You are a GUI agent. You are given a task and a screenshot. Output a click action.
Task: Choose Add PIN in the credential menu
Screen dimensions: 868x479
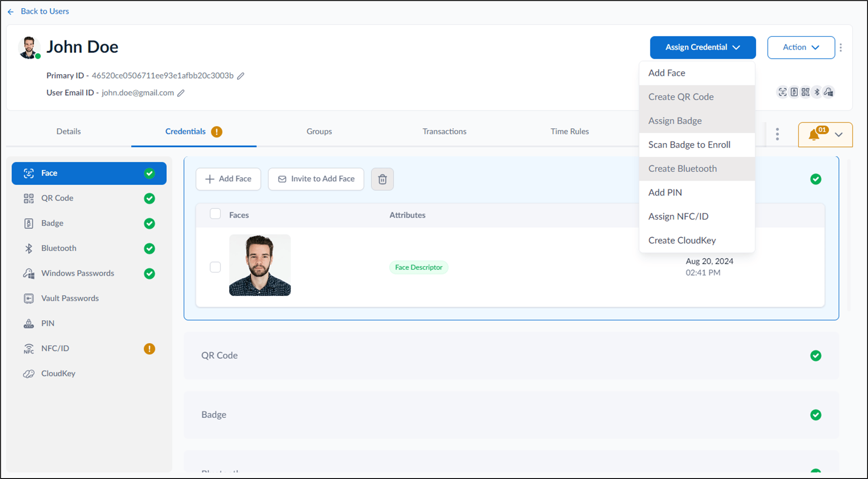point(697,192)
